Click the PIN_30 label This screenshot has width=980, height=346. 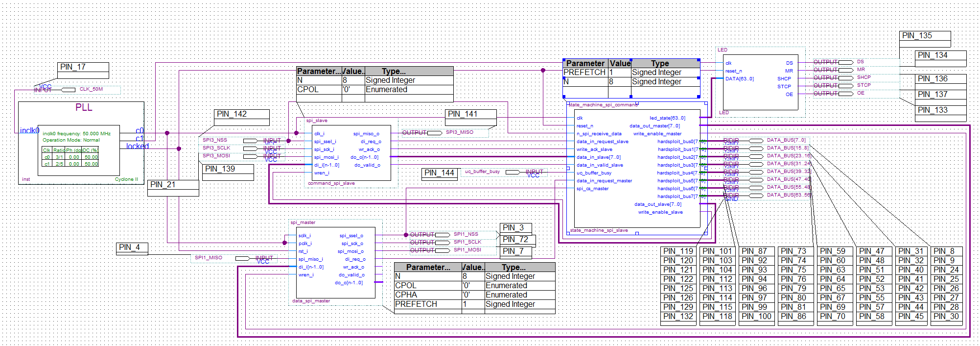[x=947, y=317]
